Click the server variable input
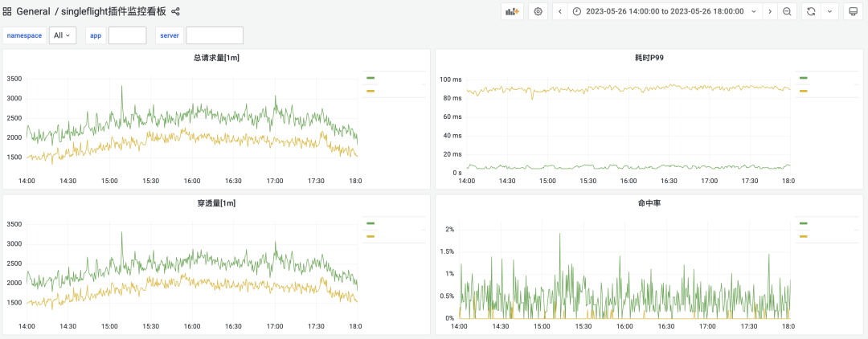 click(x=215, y=35)
